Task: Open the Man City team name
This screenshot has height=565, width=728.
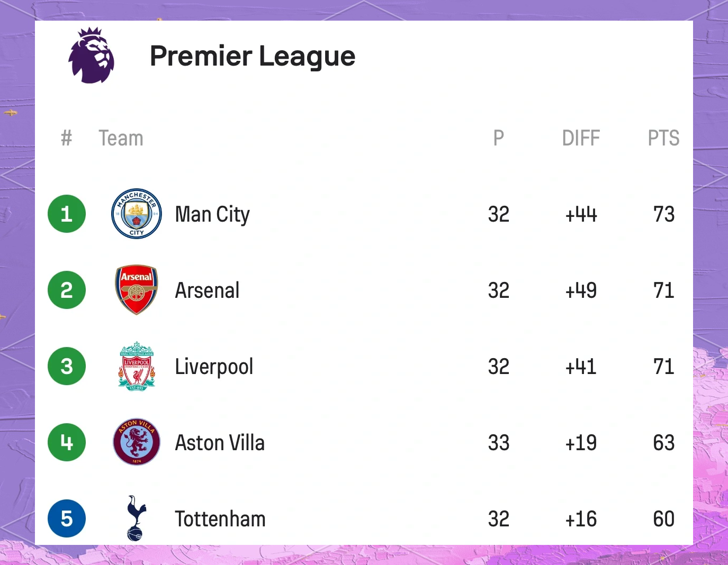Action: 212,215
